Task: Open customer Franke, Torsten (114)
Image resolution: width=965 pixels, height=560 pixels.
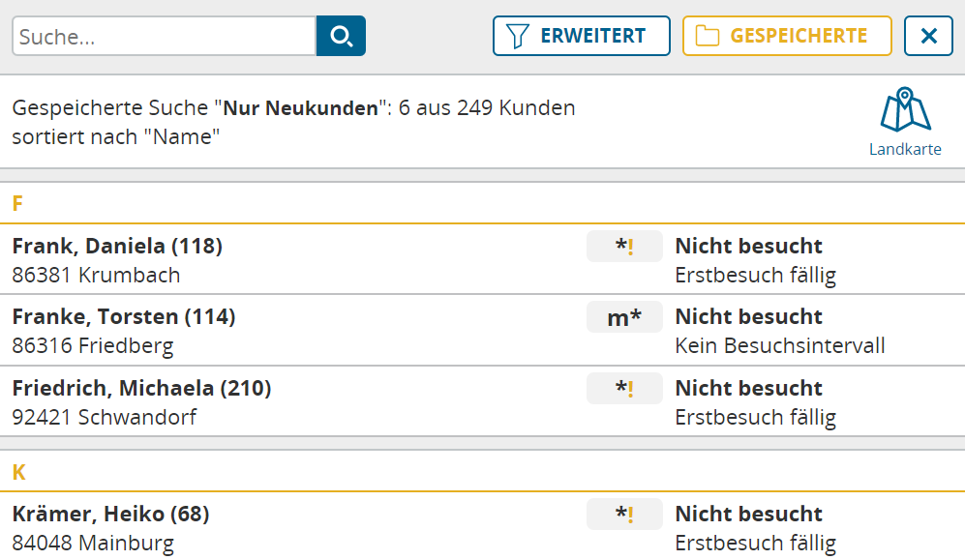Action: [x=124, y=316]
